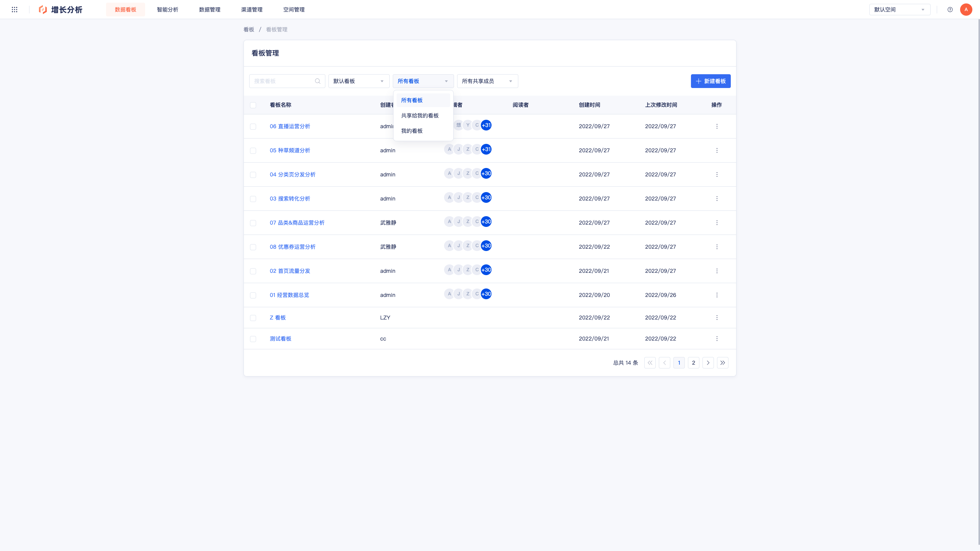This screenshot has width=980, height=551.
Task: Open the 默认看板 dropdown
Action: point(359,81)
